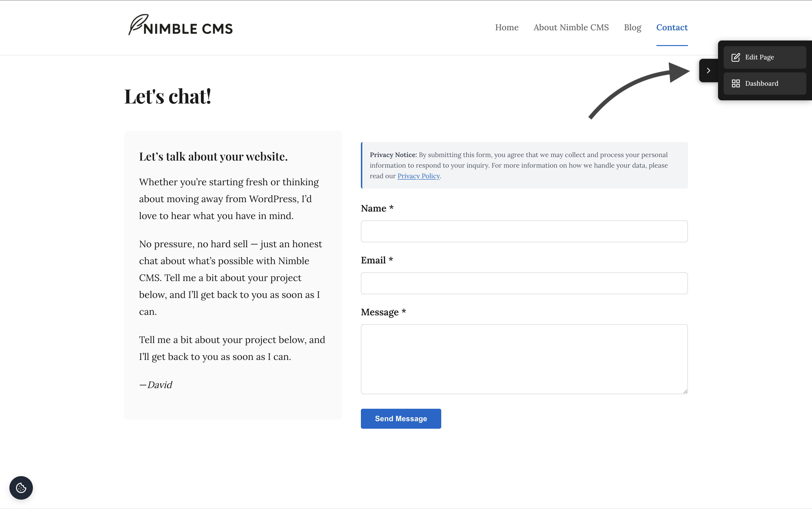Open the Privacy Policy link
Image resolution: width=812 pixels, height=509 pixels.
(x=418, y=176)
